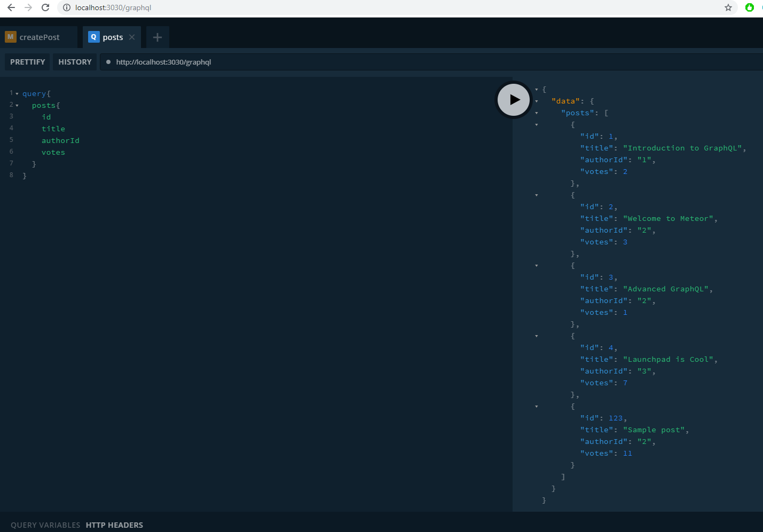763x532 pixels.
Task: Open the green browser extension icon
Action: [749, 7]
